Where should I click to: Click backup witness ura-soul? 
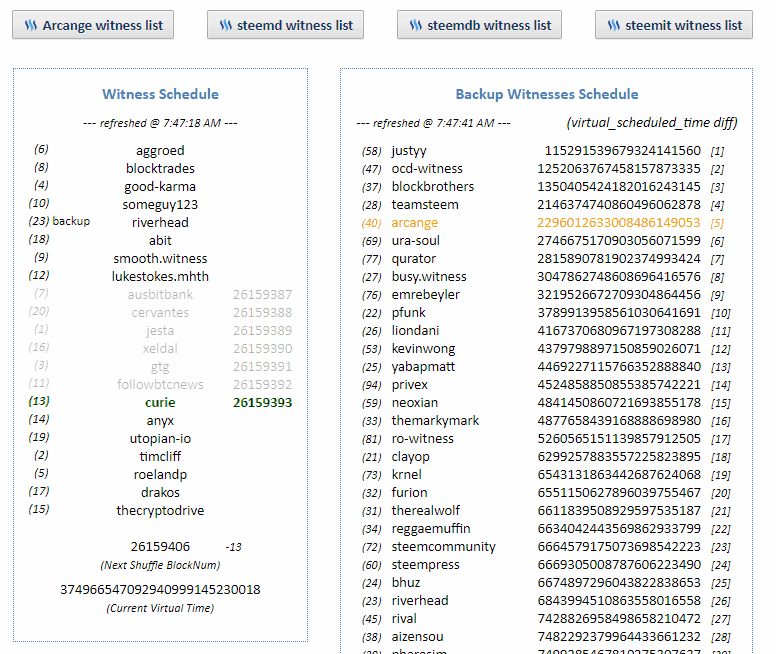click(416, 241)
